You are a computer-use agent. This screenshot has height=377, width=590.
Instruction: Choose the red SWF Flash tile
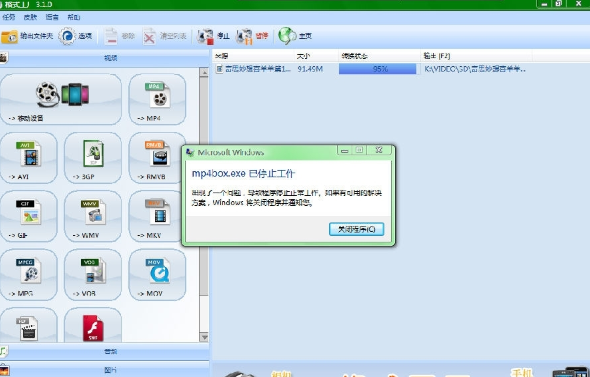[93, 325]
